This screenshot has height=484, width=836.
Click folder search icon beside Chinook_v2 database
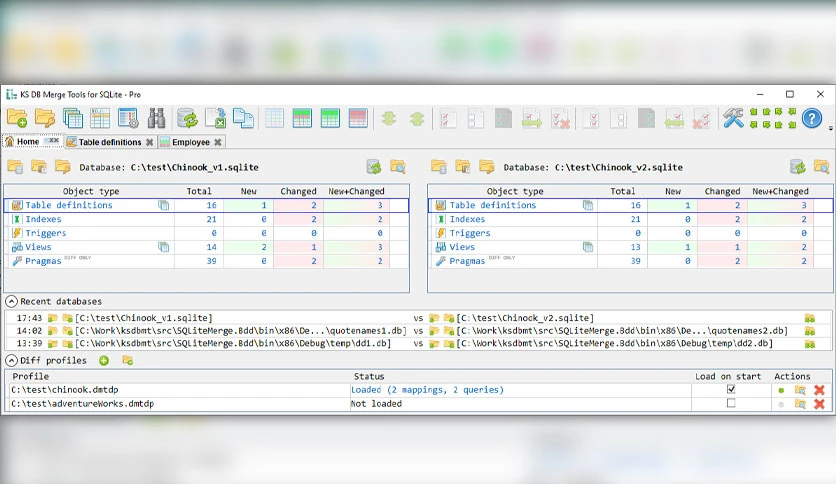click(x=822, y=167)
